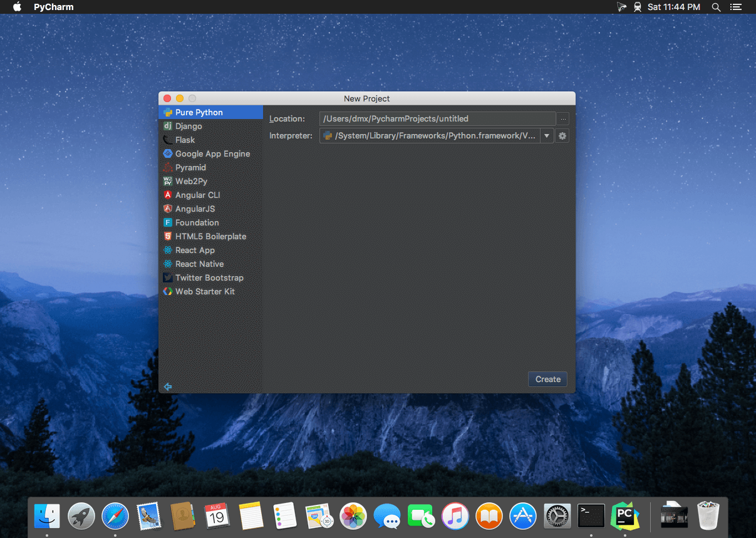Open Messages app in the Dock
This screenshot has height=538, width=756.
coord(387,516)
